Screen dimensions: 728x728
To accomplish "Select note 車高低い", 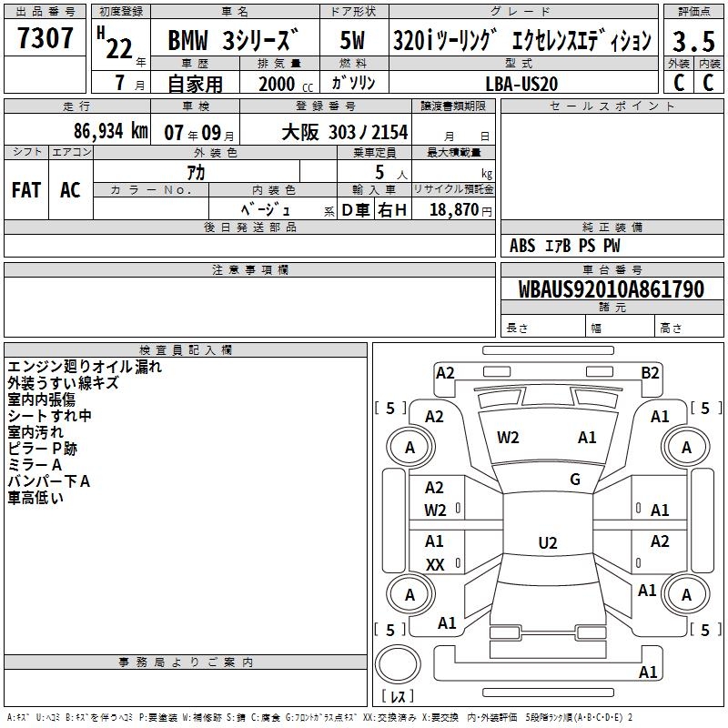I will 35,498.
